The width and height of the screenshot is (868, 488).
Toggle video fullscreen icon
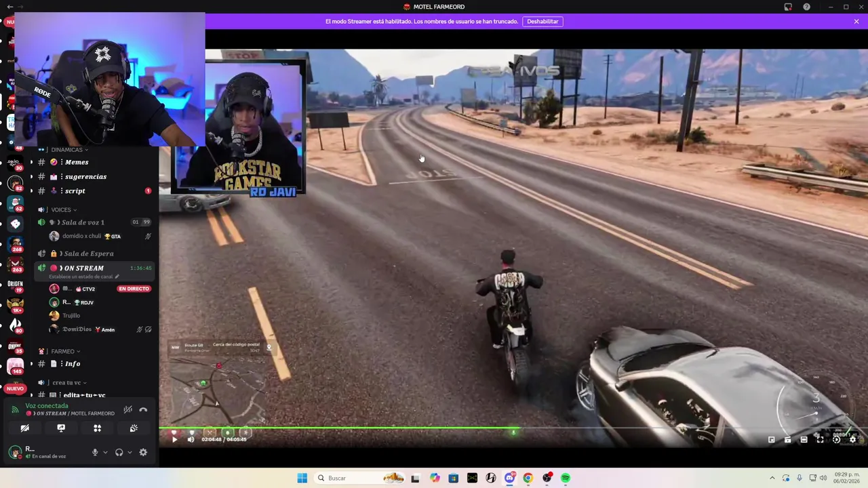820,440
